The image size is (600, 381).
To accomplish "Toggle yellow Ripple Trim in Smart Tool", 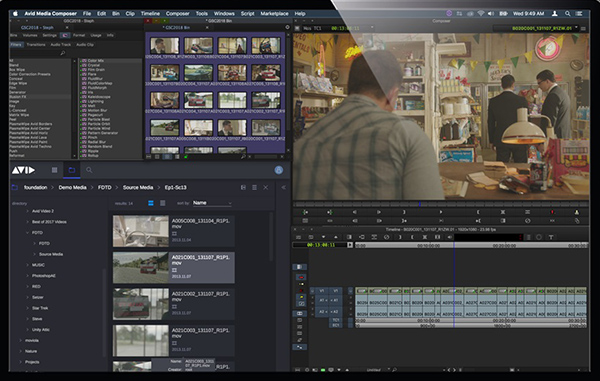I will tap(301, 297).
